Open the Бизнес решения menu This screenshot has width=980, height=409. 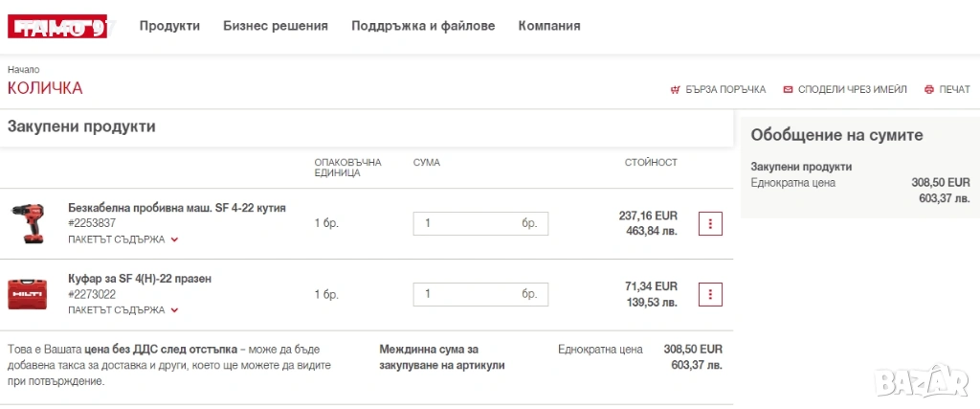[x=275, y=26]
